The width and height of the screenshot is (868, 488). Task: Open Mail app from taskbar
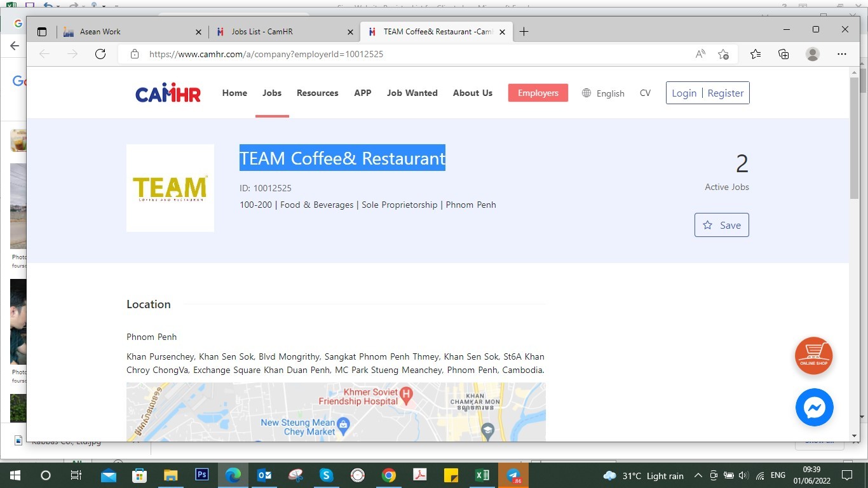[x=109, y=475]
